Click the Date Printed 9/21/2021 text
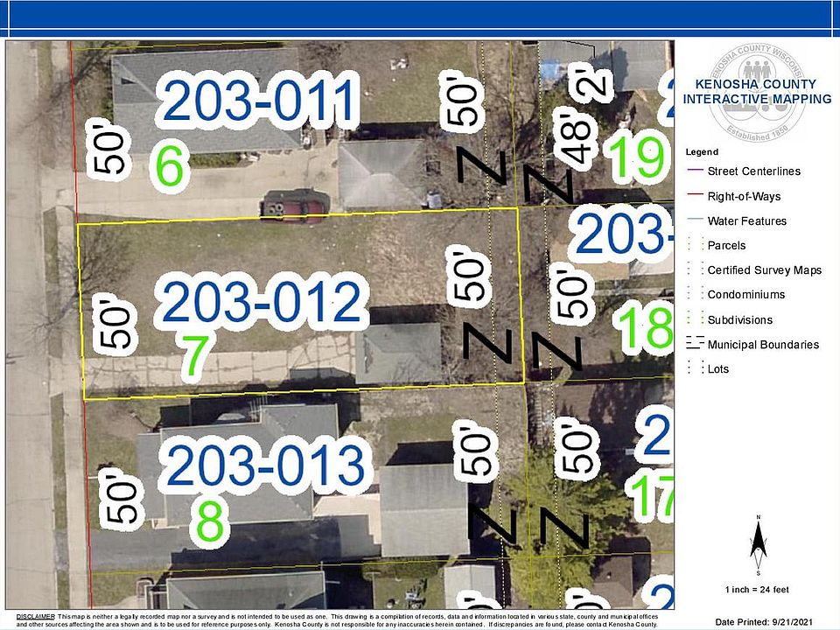The height and width of the screenshot is (630, 840). [764, 622]
